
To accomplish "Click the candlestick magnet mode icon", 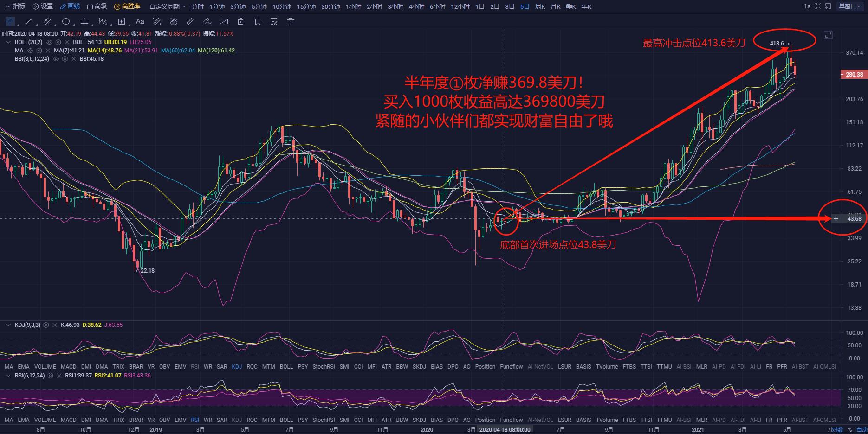I will [x=224, y=21].
